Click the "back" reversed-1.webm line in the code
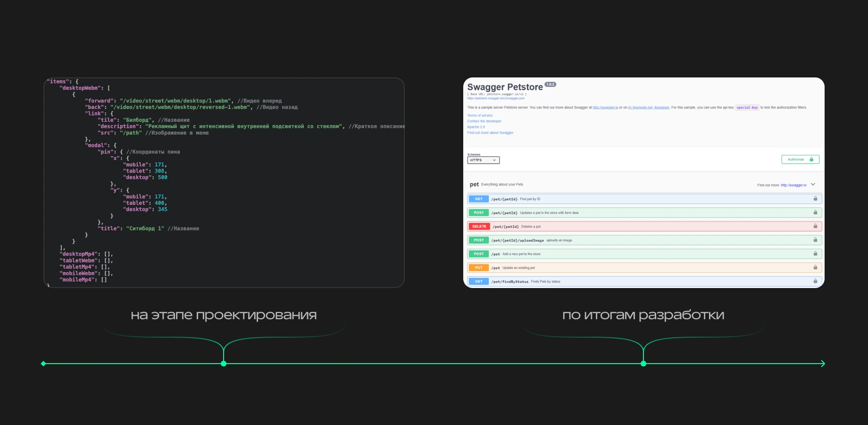The width and height of the screenshot is (868, 425). (191, 107)
